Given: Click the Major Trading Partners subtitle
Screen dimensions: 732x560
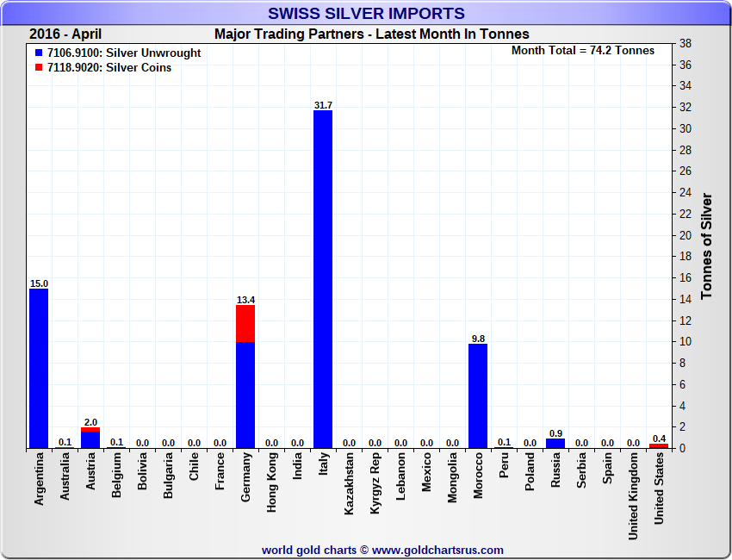Looking at the screenshot, I should point(371,34).
